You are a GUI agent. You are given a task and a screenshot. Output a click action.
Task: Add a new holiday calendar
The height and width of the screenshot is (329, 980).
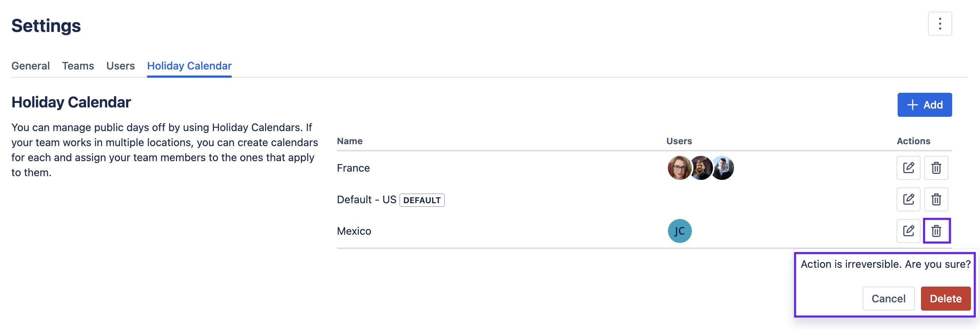pos(924,105)
